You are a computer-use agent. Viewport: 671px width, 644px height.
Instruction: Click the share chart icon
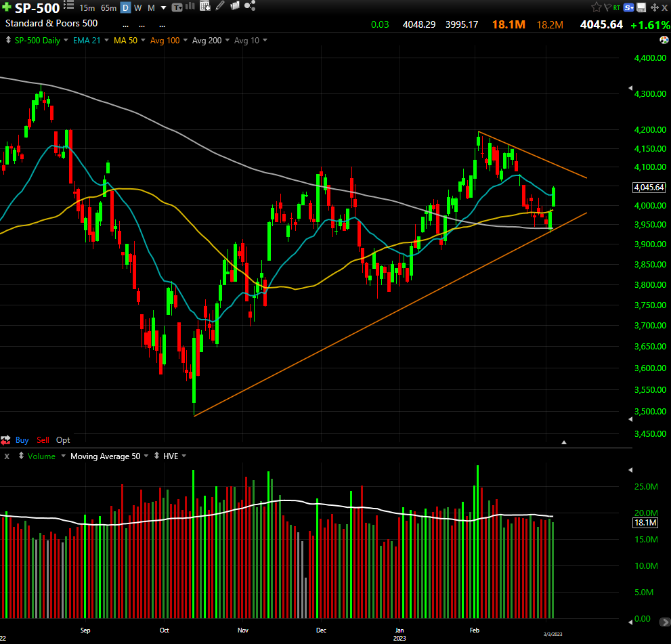(250, 5)
